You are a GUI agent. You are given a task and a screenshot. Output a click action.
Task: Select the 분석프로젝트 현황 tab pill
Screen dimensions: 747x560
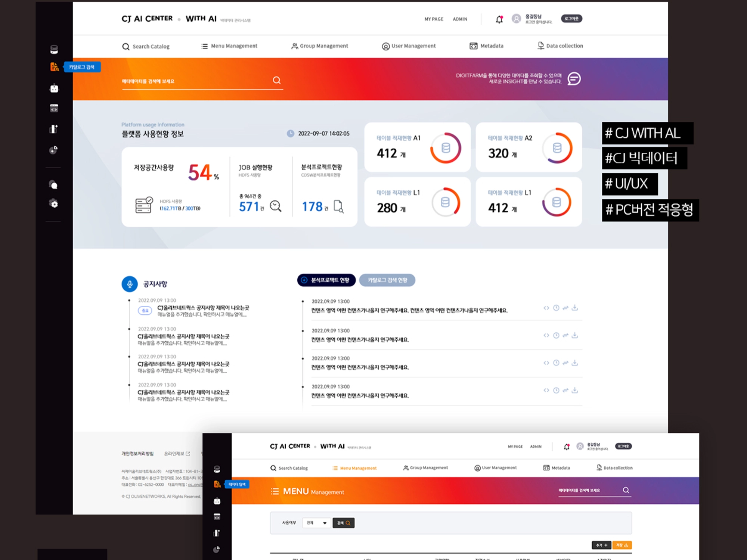coord(326,280)
